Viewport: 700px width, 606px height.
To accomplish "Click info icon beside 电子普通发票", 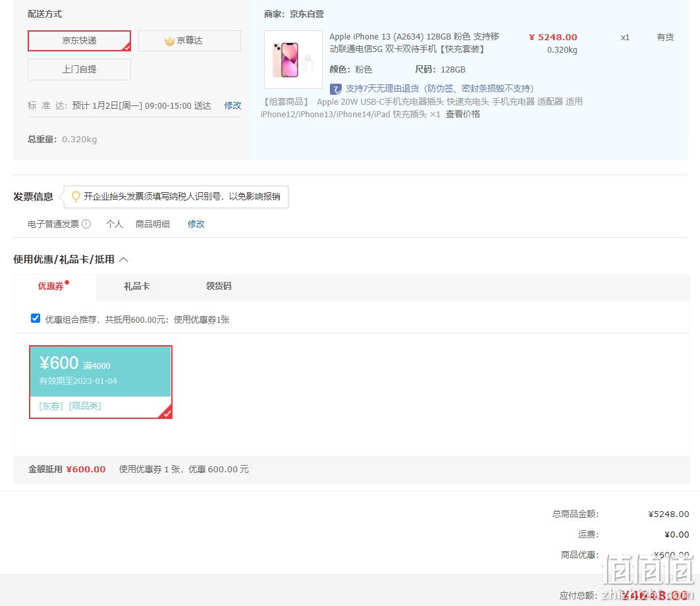I will (x=87, y=224).
